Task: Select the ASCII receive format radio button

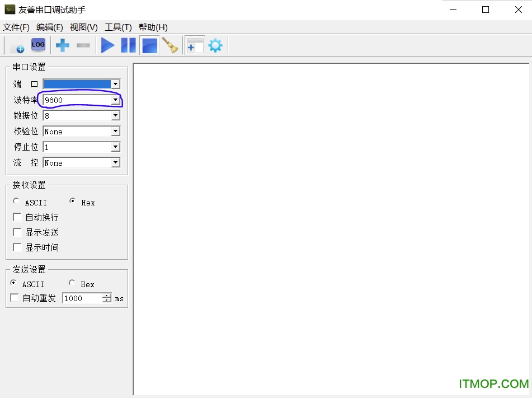Action: 16,202
